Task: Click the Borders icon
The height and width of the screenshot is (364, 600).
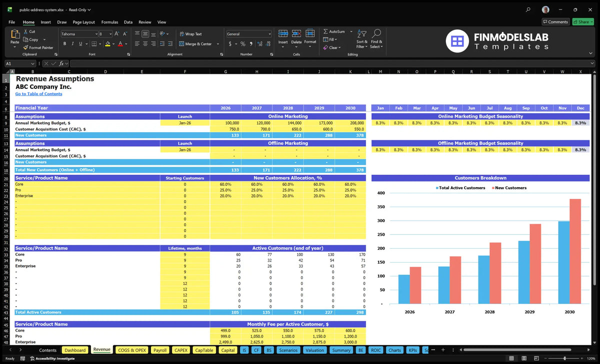Action: (94, 44)
